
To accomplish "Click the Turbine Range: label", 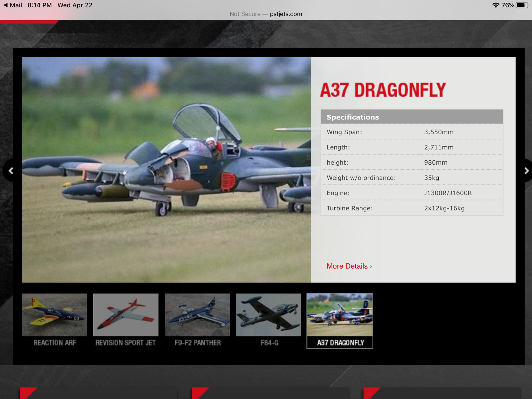I will click(x=350, y=208).
